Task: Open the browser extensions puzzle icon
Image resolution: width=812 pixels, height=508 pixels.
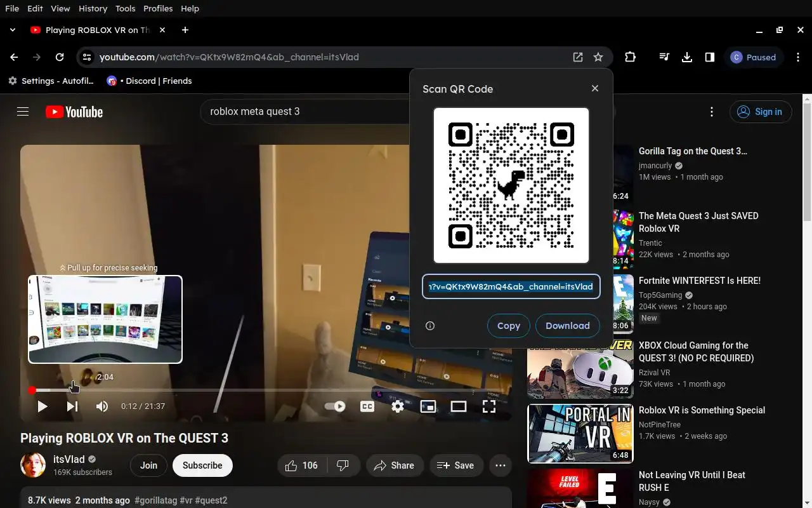Action: [630, 57]
